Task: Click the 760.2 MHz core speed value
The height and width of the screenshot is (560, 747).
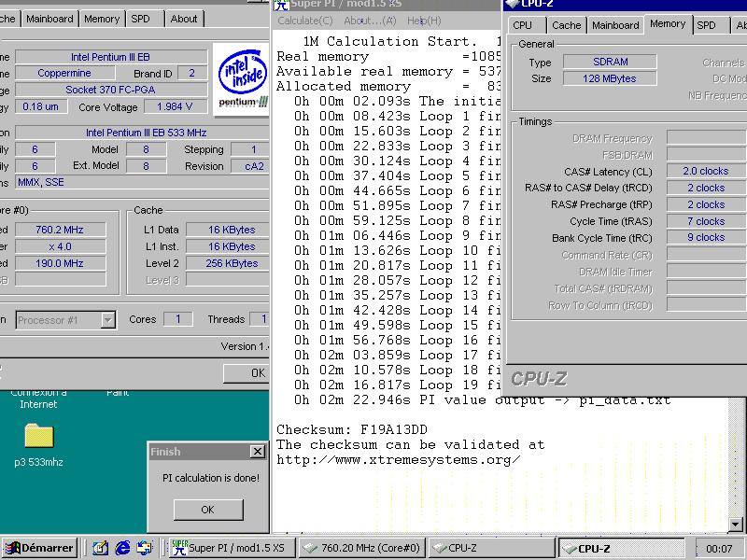Action: (x=60, y=230)
